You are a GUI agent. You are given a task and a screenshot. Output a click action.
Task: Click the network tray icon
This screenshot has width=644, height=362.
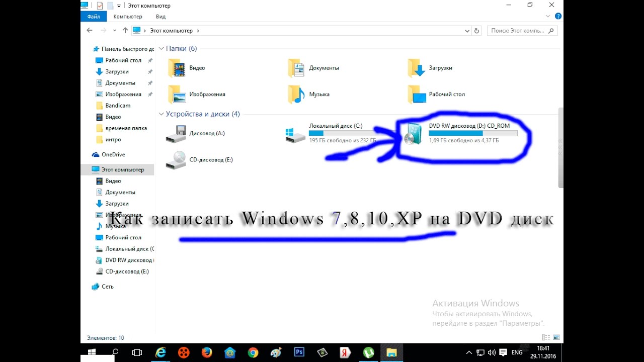point(480,352)
